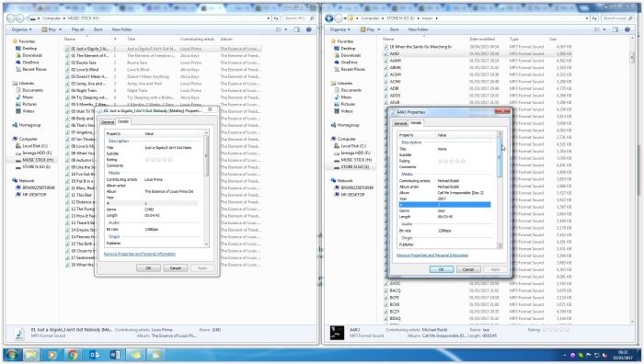Switch to General tab in AAKJ Properties
The image size is (644, 364).
pos(400,123)
